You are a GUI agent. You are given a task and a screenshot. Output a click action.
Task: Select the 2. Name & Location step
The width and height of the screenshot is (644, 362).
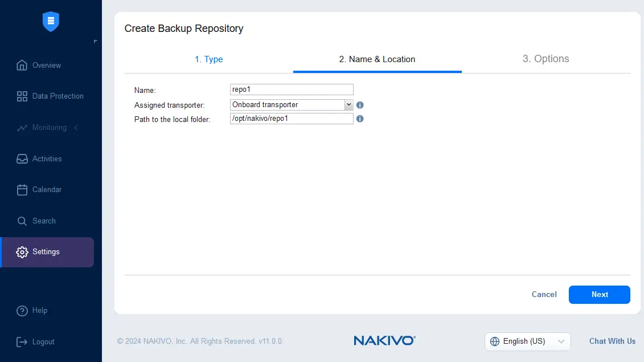click(377, 59)
